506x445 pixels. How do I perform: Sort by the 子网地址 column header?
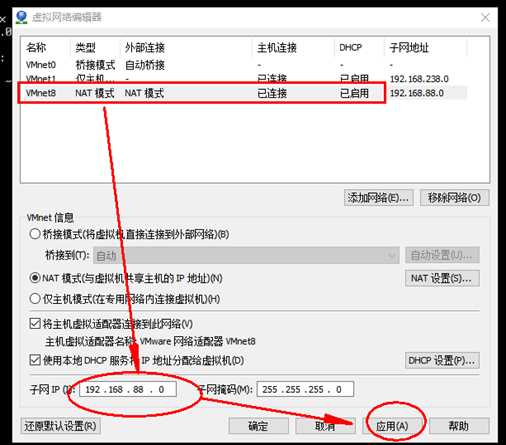(x=426, y=48)
